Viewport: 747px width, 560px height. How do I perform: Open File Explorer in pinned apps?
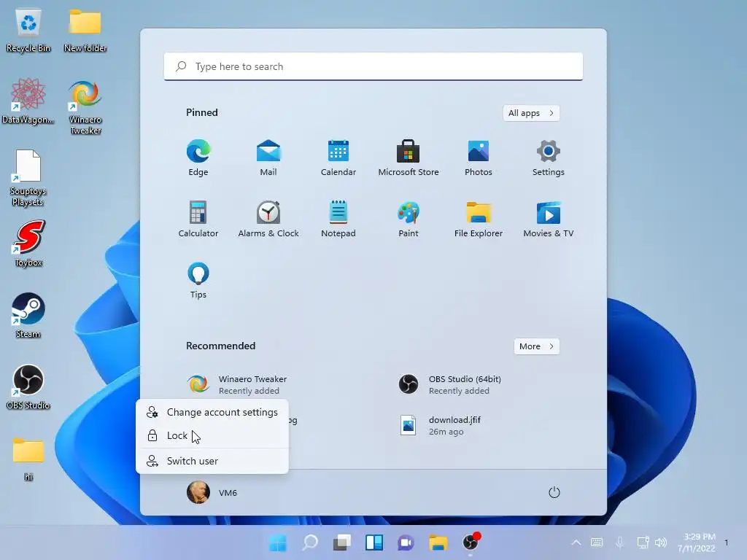479,219
